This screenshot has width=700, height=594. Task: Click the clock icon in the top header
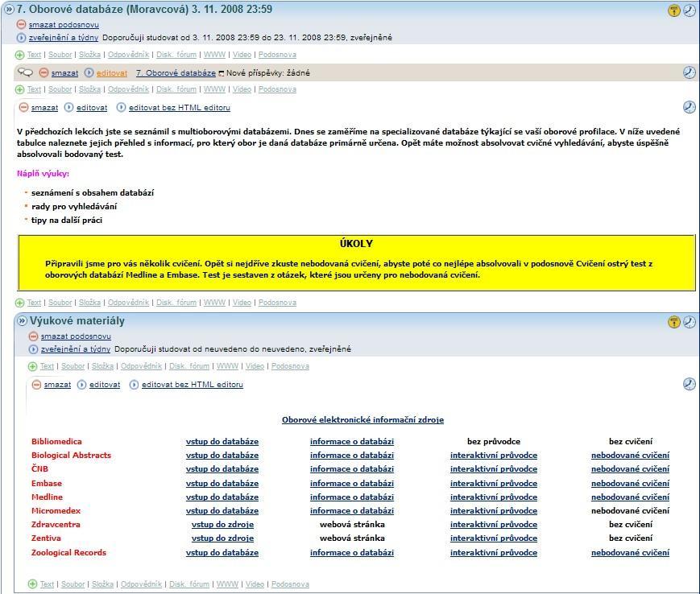click(690, 10)
